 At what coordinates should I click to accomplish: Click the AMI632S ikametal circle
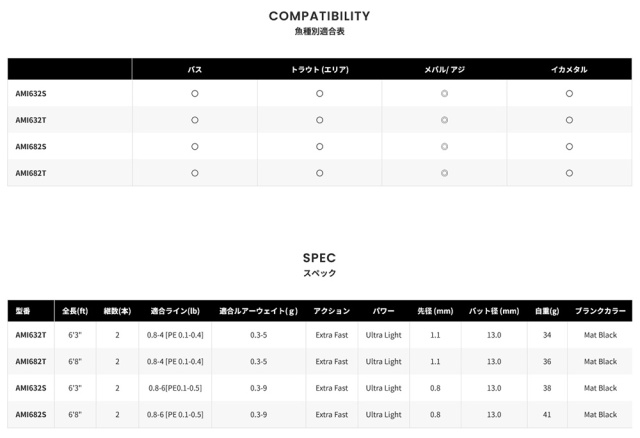coord(569,93)
